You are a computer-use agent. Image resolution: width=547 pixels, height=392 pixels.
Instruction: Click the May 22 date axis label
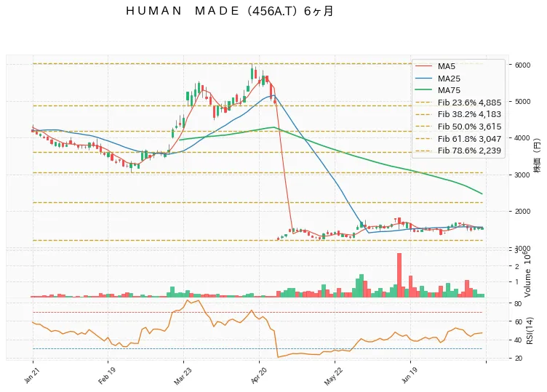coord(333,376)
